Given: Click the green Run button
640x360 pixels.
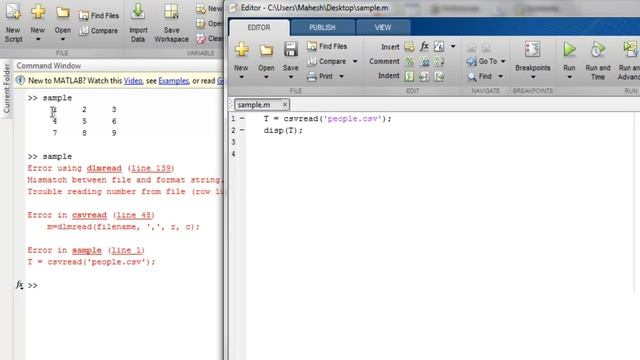Looking at the screenshot, I should coord(569,49).
